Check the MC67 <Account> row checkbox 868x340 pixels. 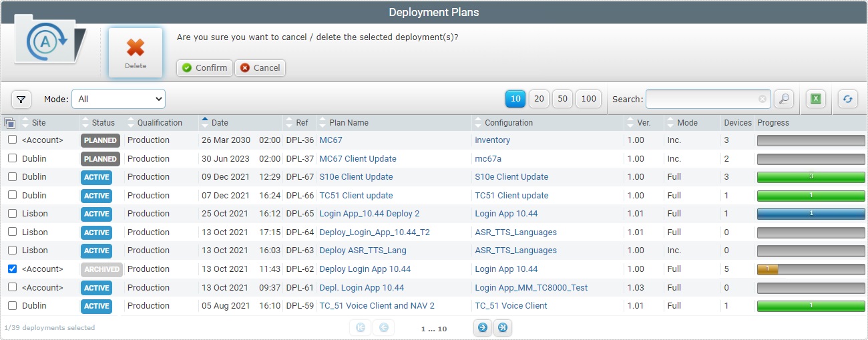click(x=12, y=140)
